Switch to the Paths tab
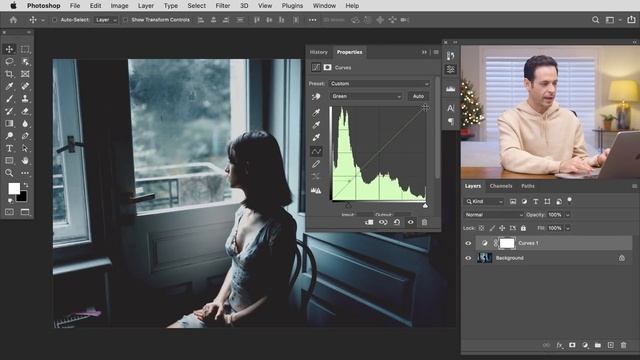The height and width of the screenshot is (360, 640). coord(528,186)
